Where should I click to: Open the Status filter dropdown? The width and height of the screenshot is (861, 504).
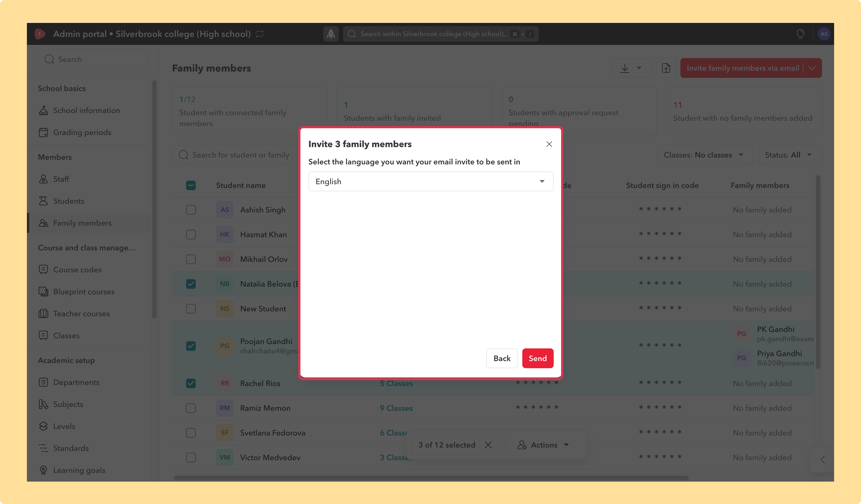pyautogui.click(x=789, y=155)
